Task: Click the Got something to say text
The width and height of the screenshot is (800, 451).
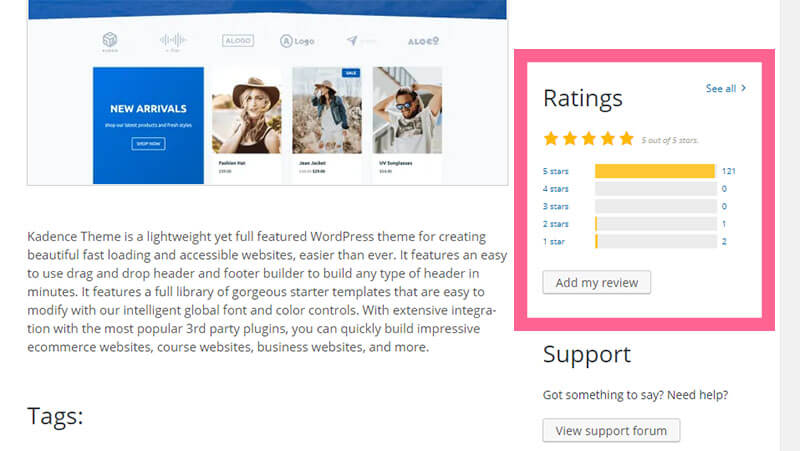Action: (x=635, y=395)
